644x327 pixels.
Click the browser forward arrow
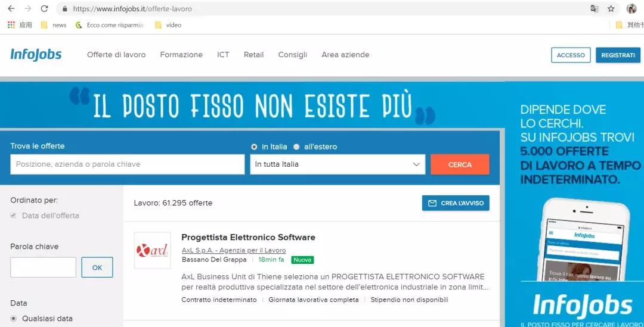[28, 8]
